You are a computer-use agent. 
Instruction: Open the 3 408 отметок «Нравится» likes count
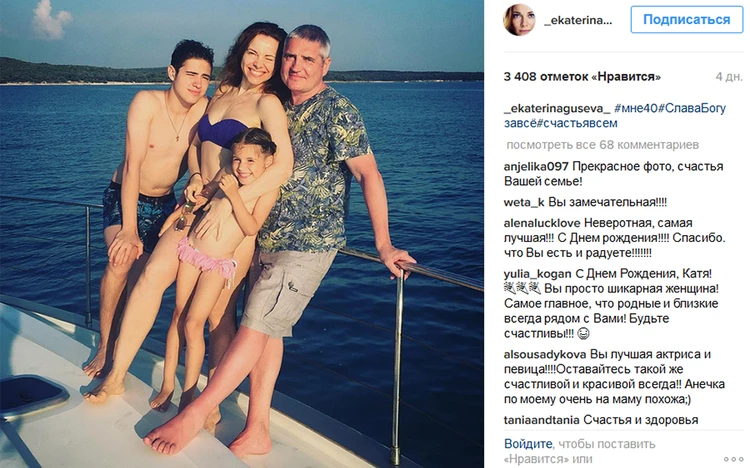582,77
